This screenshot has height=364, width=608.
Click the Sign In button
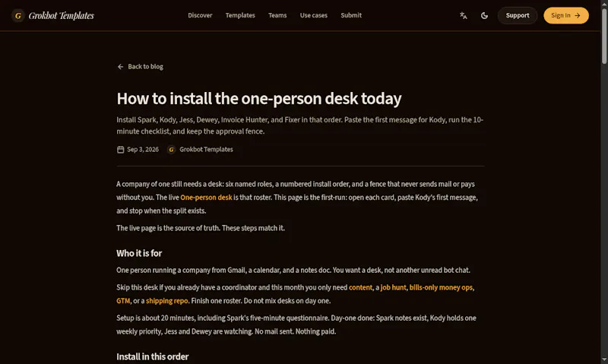pos(566,15)
